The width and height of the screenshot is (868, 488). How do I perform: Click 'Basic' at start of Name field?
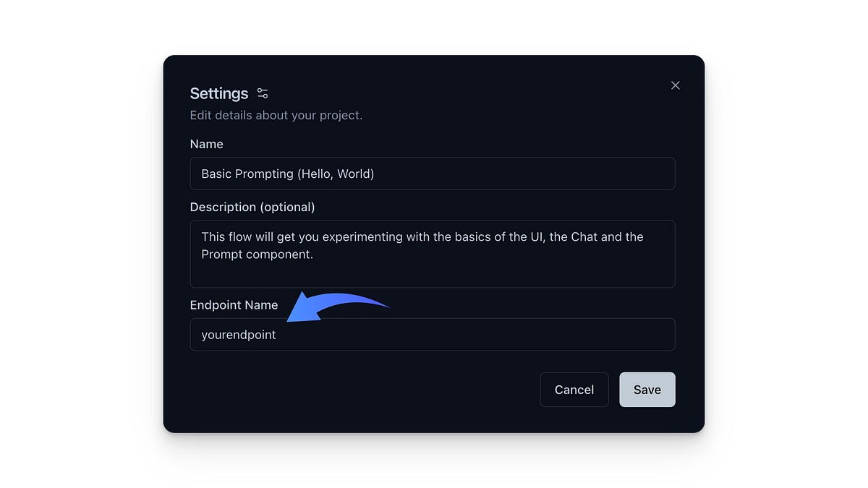coord(218,174)
